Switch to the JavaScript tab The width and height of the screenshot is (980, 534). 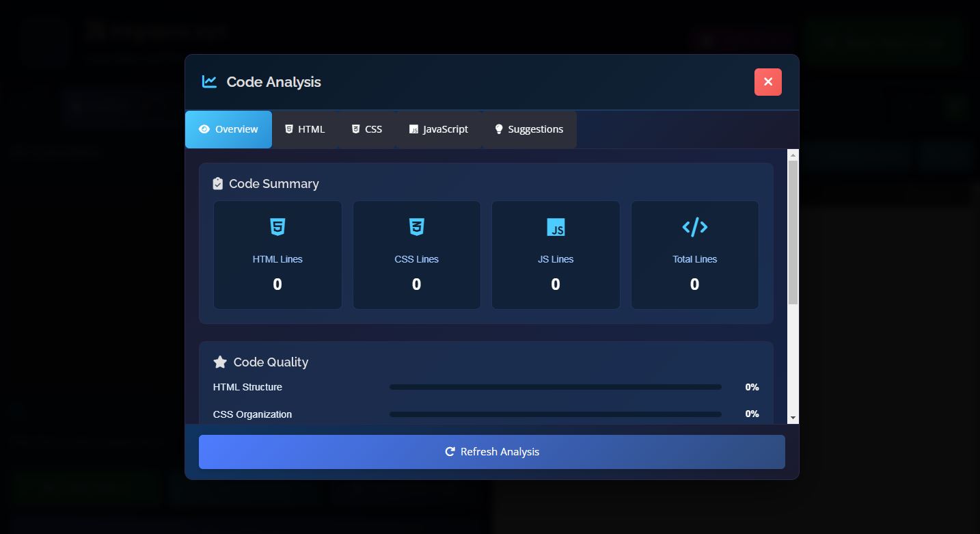(x=439, y=129)
